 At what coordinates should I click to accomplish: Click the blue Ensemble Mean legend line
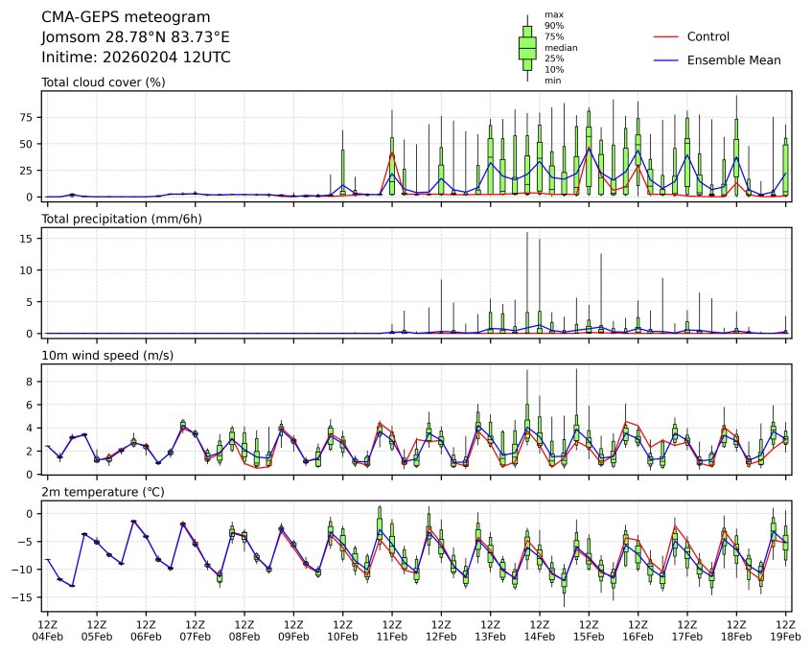click(x=665, y=60)
